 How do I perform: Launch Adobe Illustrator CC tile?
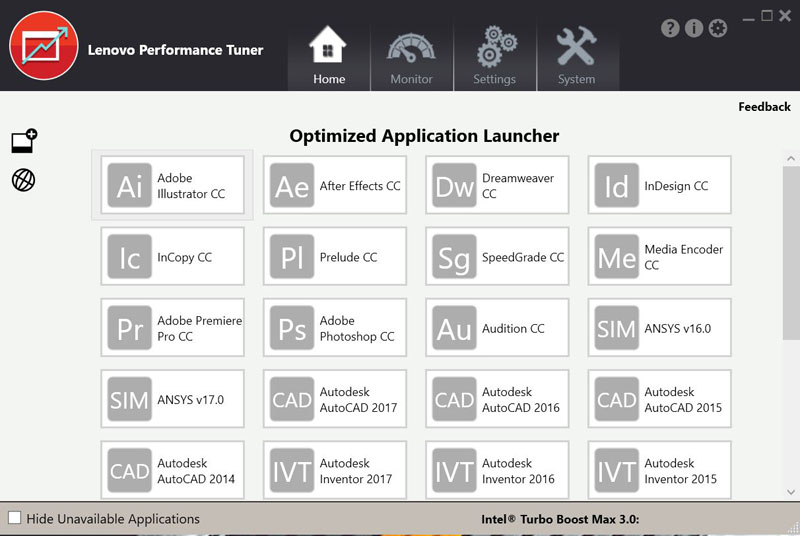(172, 185)
